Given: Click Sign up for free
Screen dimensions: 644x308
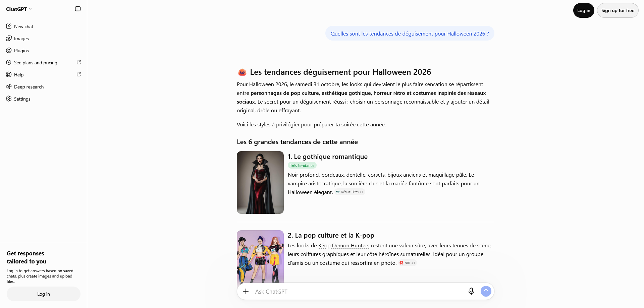Looking at the screenshot, I should click(x=618, y=10).
